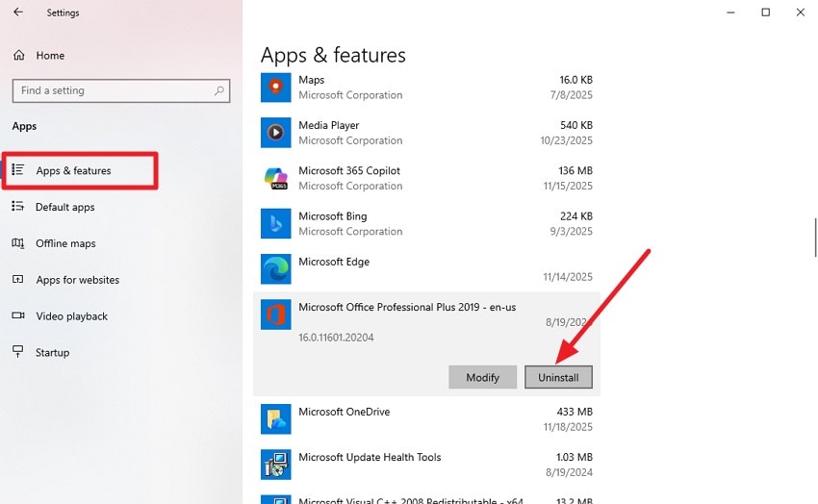This screenshot has width=818, height=504.
Task: Click the Startup icon
Action: (18, 352)
